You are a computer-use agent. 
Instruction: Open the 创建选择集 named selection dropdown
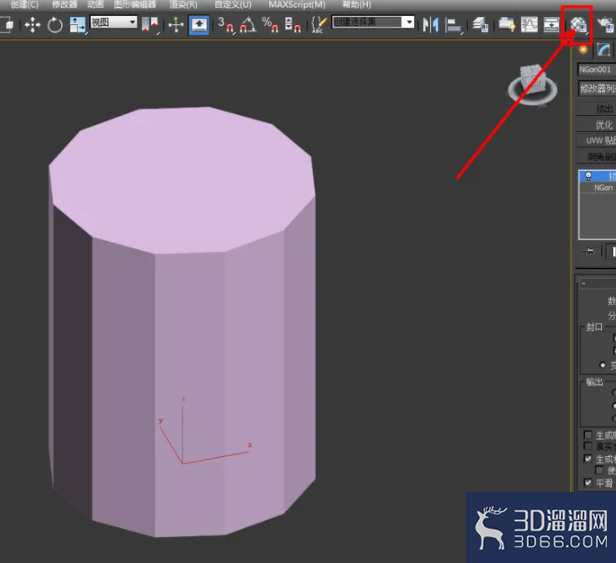point(373,22)
